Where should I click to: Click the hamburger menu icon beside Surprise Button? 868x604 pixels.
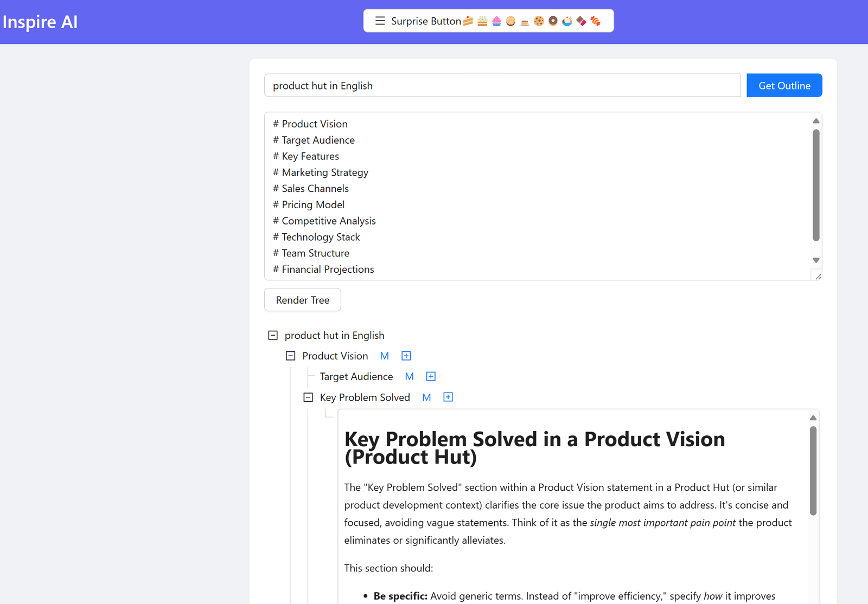[380, 21]
